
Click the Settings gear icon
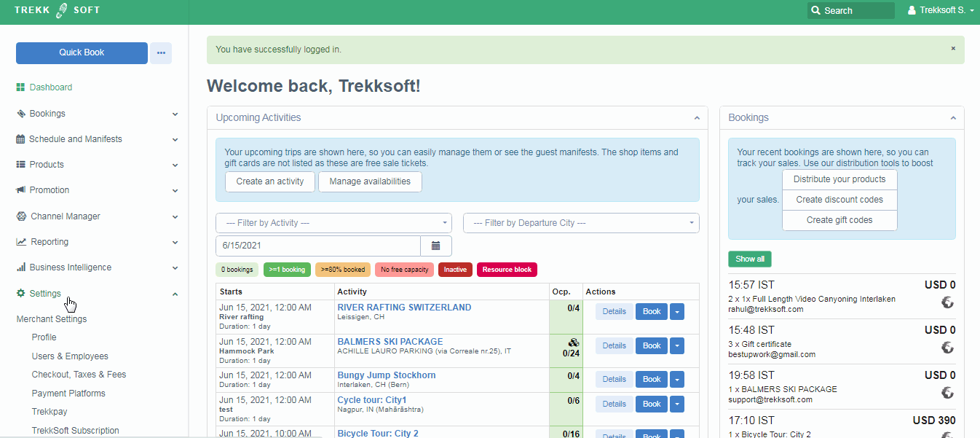coord(19,293)
